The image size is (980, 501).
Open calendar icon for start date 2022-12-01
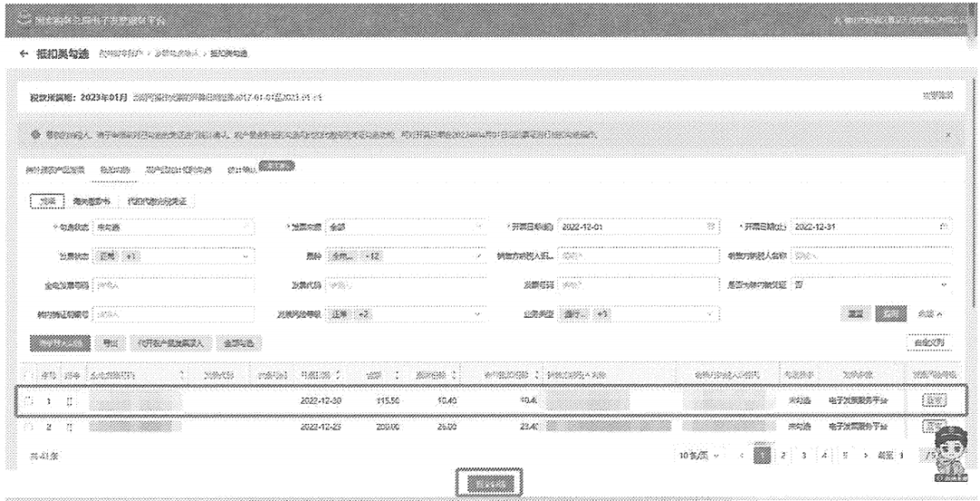710,226
